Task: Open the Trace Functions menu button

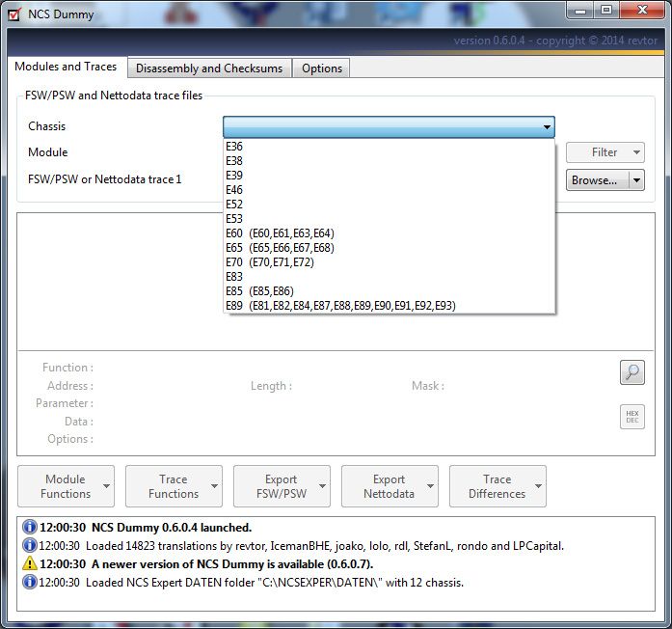Action: point(174,486)
